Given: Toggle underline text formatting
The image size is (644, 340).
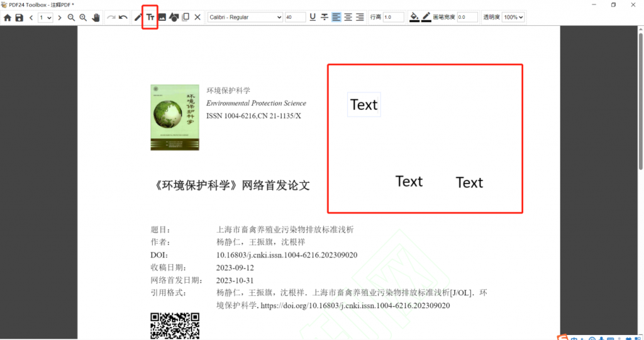Looking at the screenshot, I should [x=313, y=18].
